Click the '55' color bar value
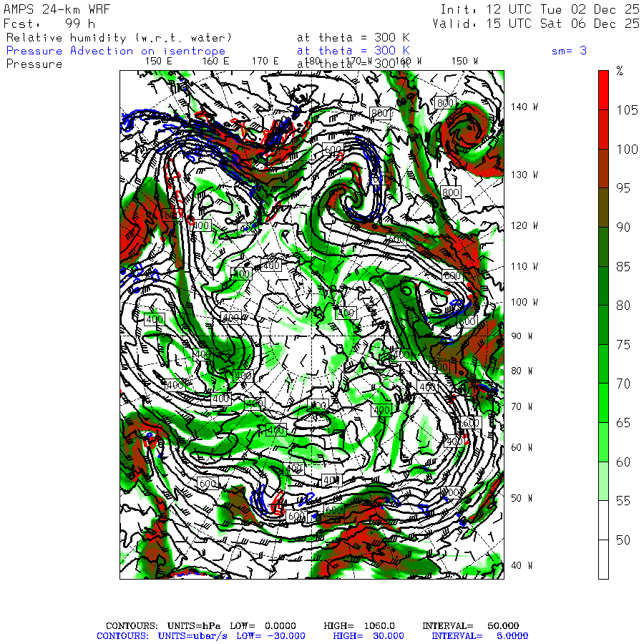Viewport: 644px width, 644px height. click(623, 501)
